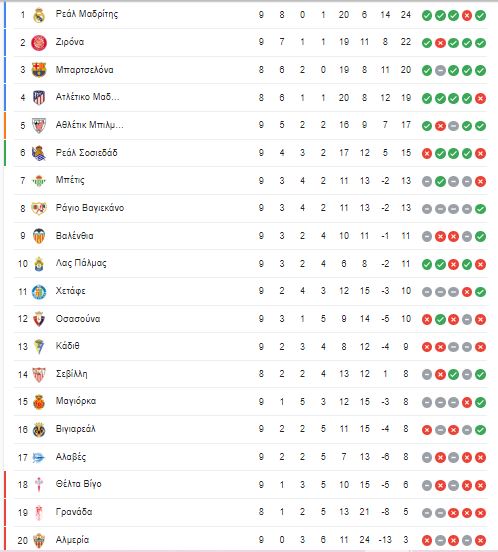
Task: Open the Ρεάλ Μαδρίτης team link
Action: (x=87, y=14)
